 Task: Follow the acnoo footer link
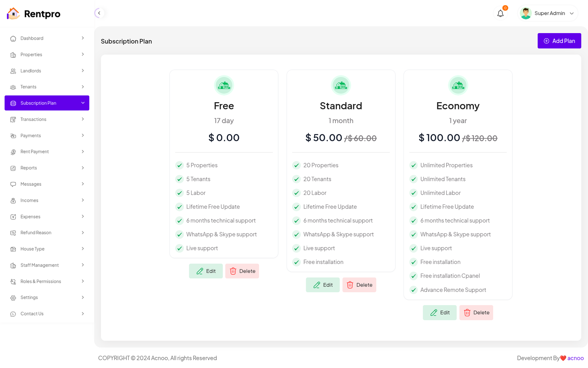click(x=575, y=358)
